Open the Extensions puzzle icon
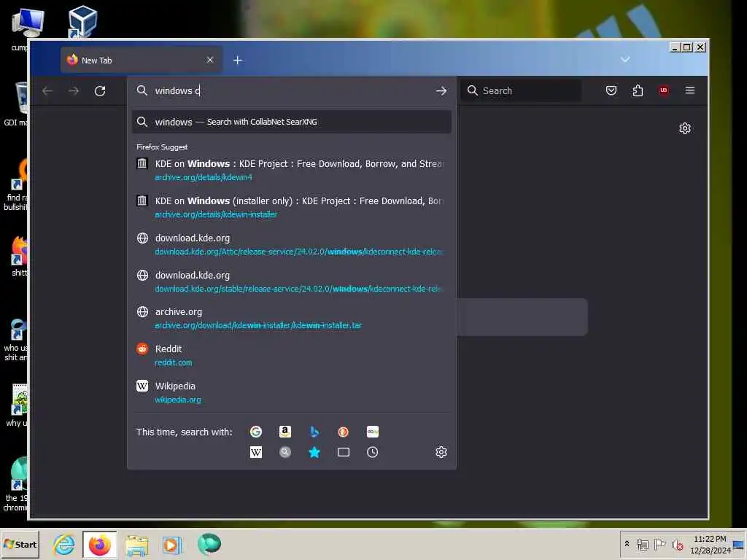This screenshot has height=560, width=747. point(638,90)
